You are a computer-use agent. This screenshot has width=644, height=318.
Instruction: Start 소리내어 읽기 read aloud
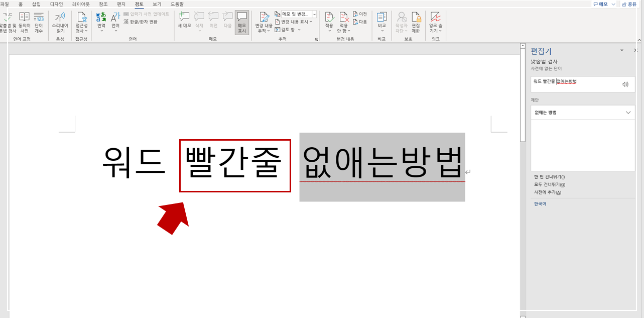(60, 23)
